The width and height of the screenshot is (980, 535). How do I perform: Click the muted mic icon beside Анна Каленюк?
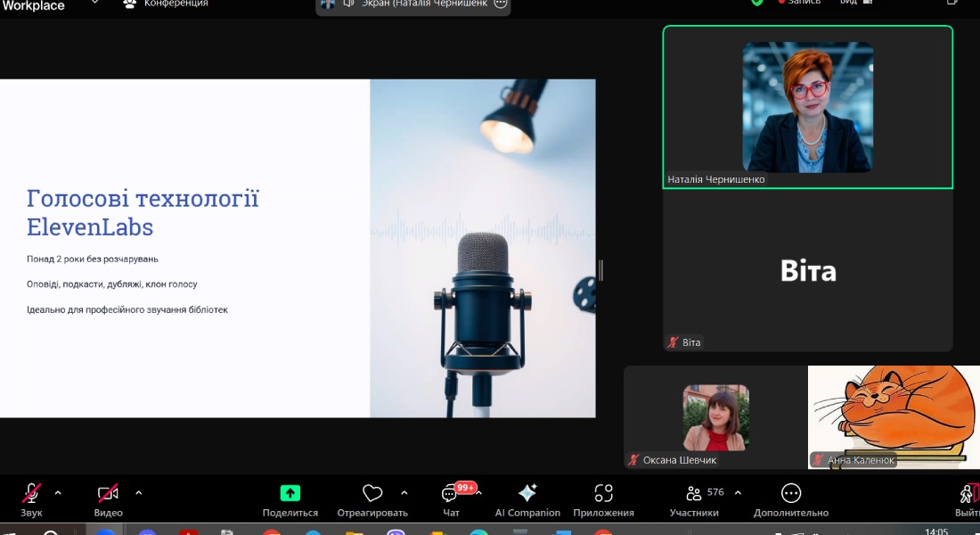pos(818,460)
